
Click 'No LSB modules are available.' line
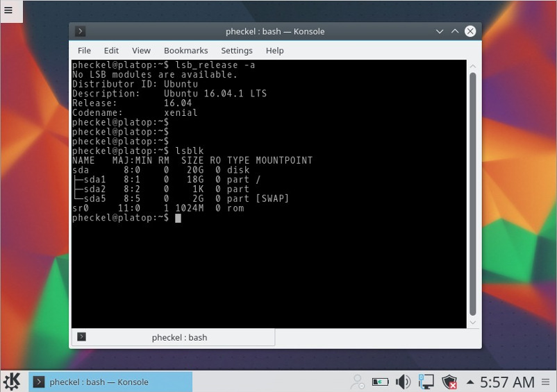pyautogui.click(x=154, y=74)
